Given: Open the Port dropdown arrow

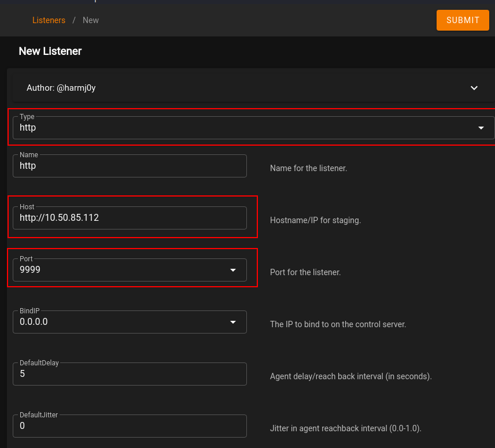Looking at the screenshot, I should (233, 270).
